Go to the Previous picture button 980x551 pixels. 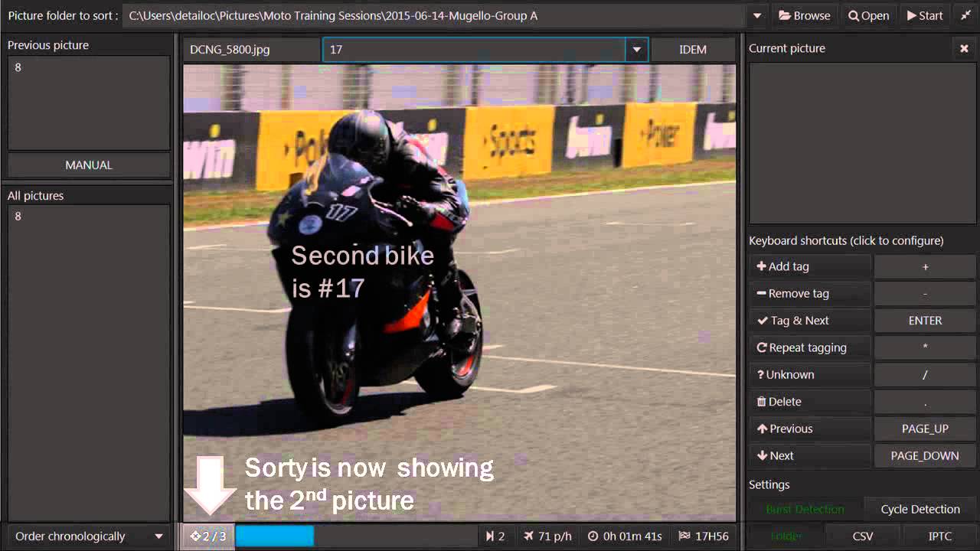pos(810,429)
